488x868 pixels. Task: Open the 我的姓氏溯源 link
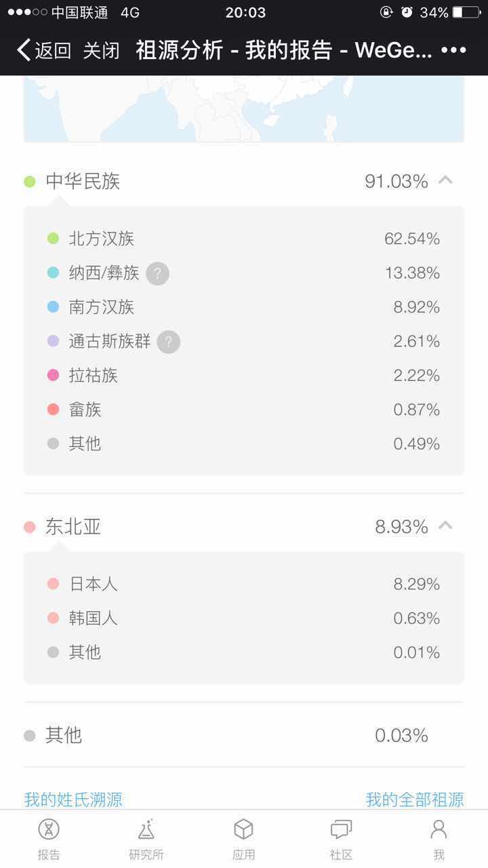[73, 800]
